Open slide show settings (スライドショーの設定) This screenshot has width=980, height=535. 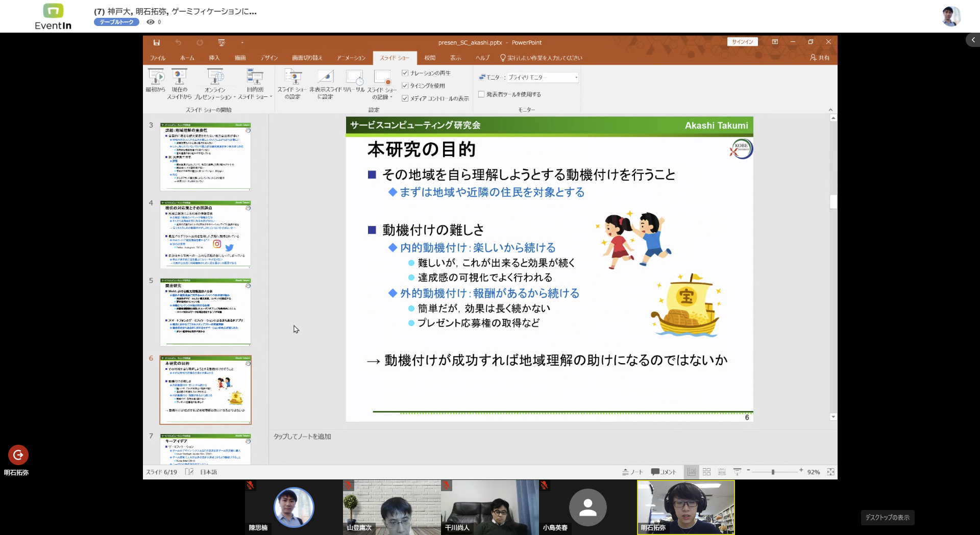coord(293,78)
